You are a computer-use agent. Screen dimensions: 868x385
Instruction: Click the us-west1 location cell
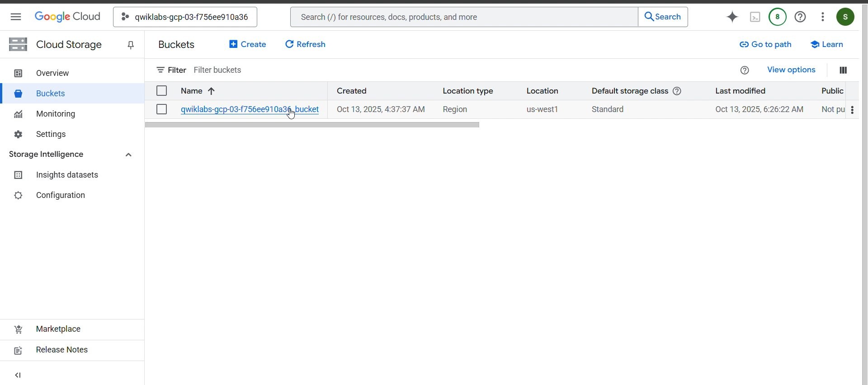click(x=542, y=109)
